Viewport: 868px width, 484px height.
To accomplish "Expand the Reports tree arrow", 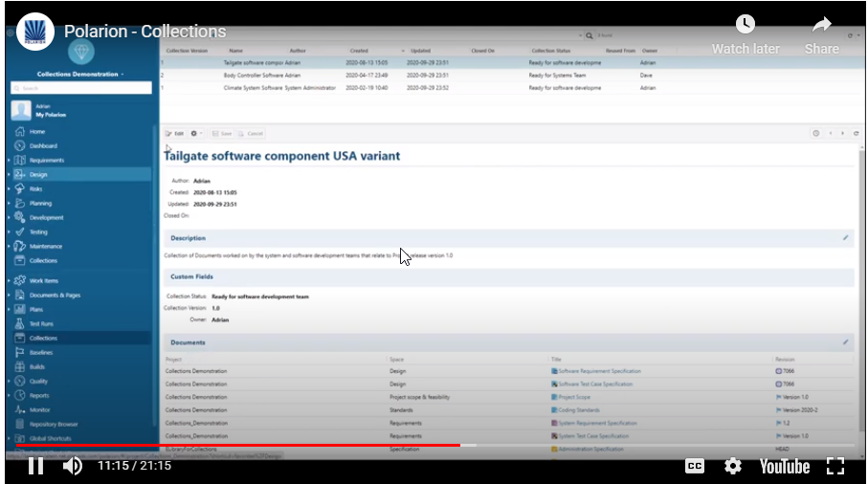I will pos(9,396).
